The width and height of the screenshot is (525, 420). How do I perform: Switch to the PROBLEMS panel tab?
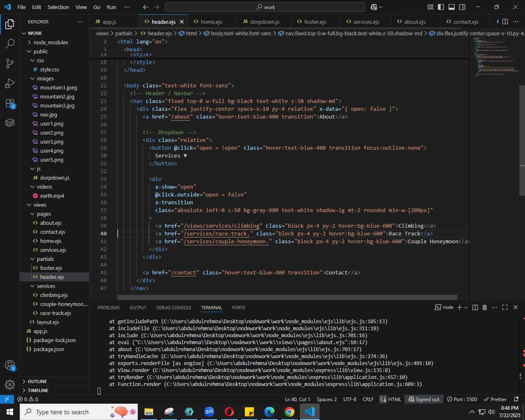[109, 308]
